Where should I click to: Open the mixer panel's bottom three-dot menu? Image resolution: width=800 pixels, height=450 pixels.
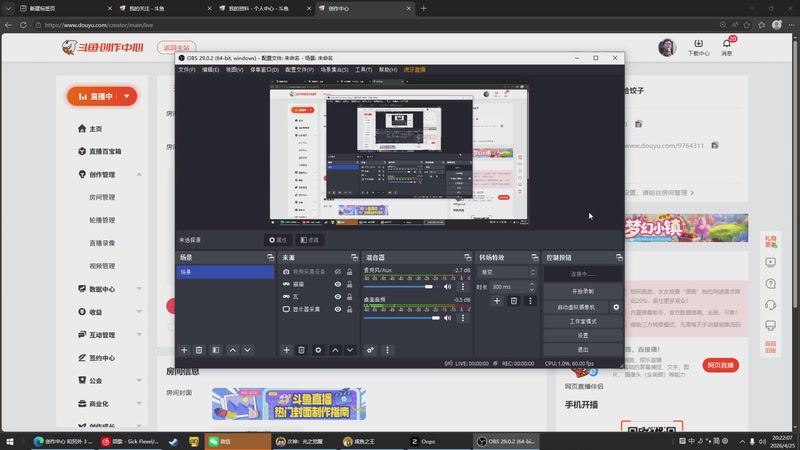(387, 350)
